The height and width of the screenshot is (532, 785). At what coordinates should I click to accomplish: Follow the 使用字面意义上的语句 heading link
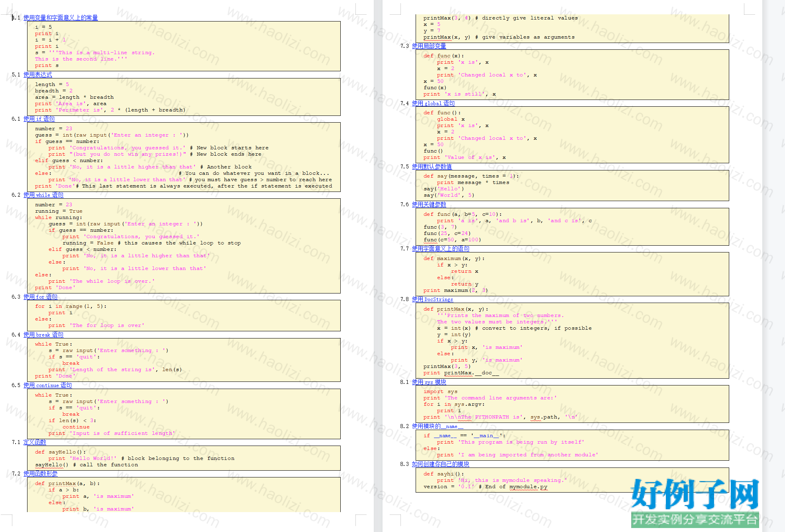441,248
